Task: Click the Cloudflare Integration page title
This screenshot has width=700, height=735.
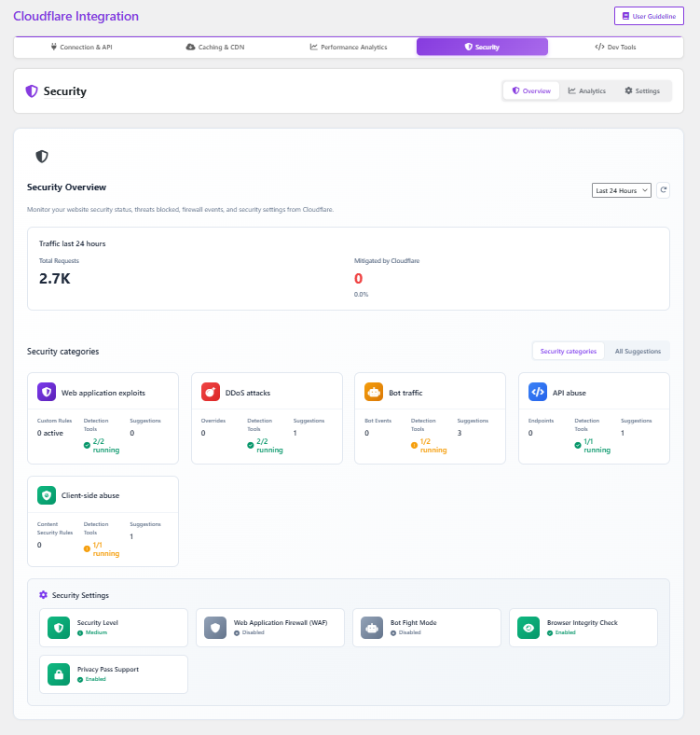Action: click(75, 16)
